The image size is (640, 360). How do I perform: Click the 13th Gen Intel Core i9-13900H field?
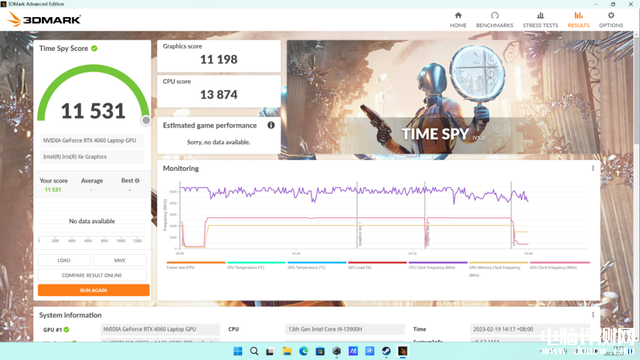[345, 329]
